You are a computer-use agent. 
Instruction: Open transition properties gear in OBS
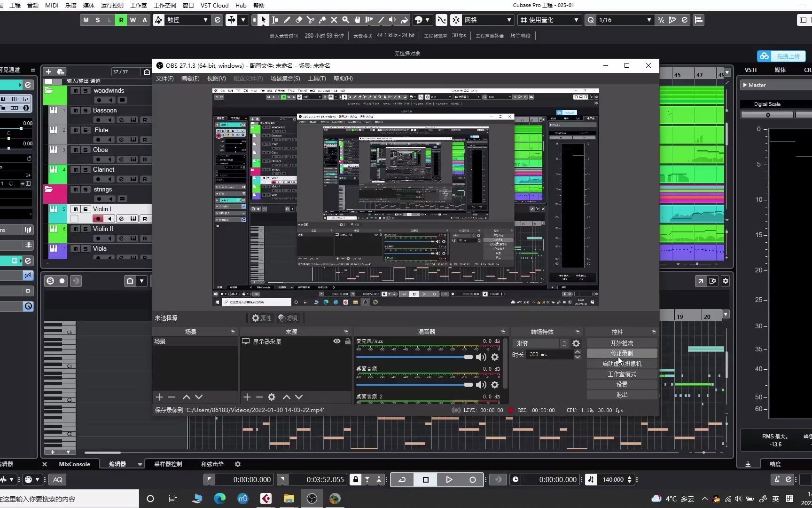coord(576,343)
